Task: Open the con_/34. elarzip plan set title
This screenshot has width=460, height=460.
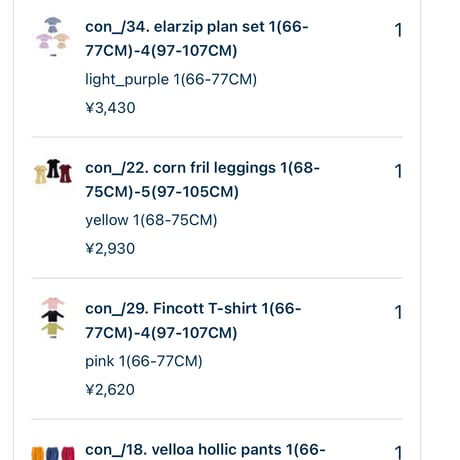Action: pos(197,39)
